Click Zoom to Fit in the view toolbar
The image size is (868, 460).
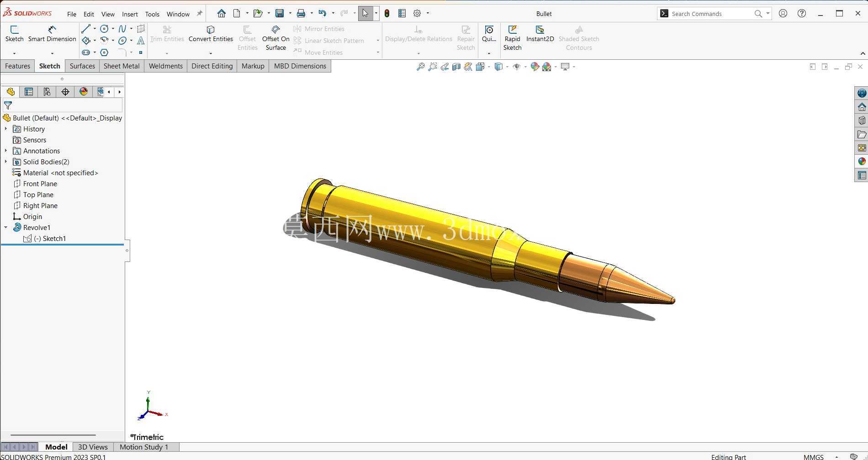[420, 67]
